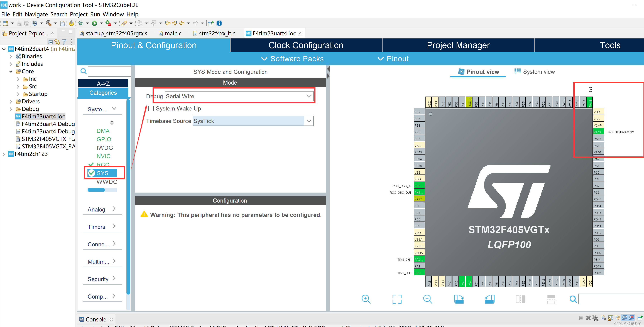Open the Timebase Source dropdown
The width and height of the screenshot is (644, 327).
tap(309, 121)
